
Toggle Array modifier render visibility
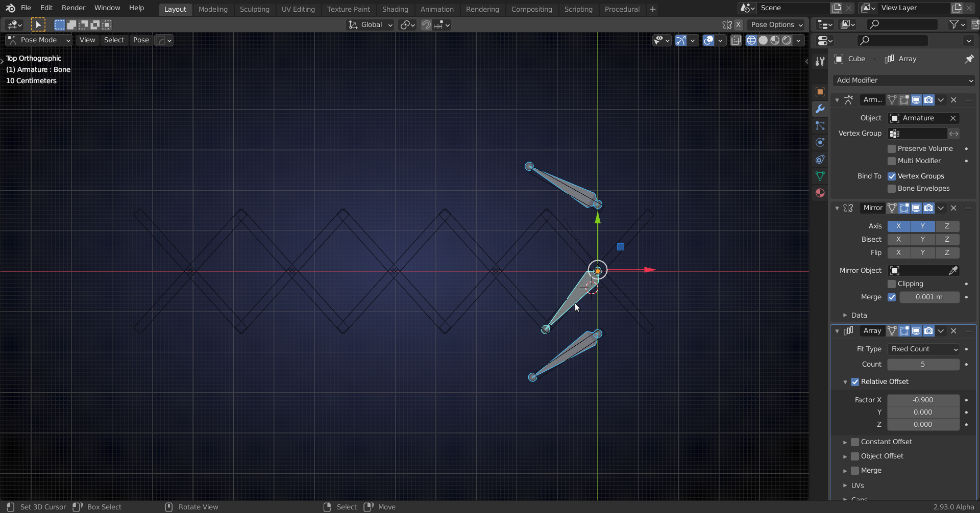coord(928,331)
